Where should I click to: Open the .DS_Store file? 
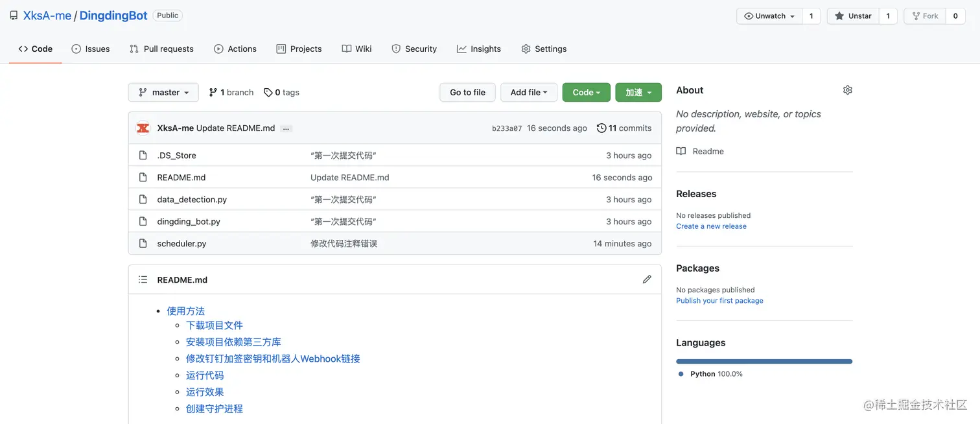pos(176,156)
